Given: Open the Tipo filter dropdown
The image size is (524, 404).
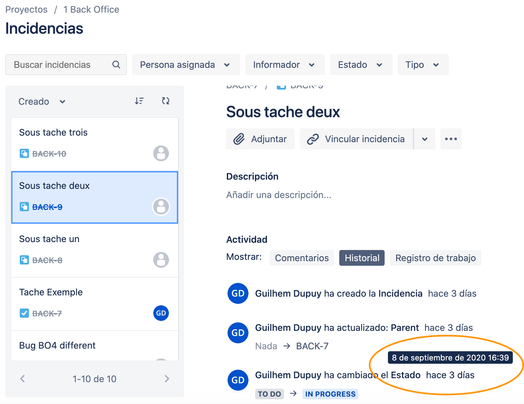Looking at the screenshot, I should [423, 64].
